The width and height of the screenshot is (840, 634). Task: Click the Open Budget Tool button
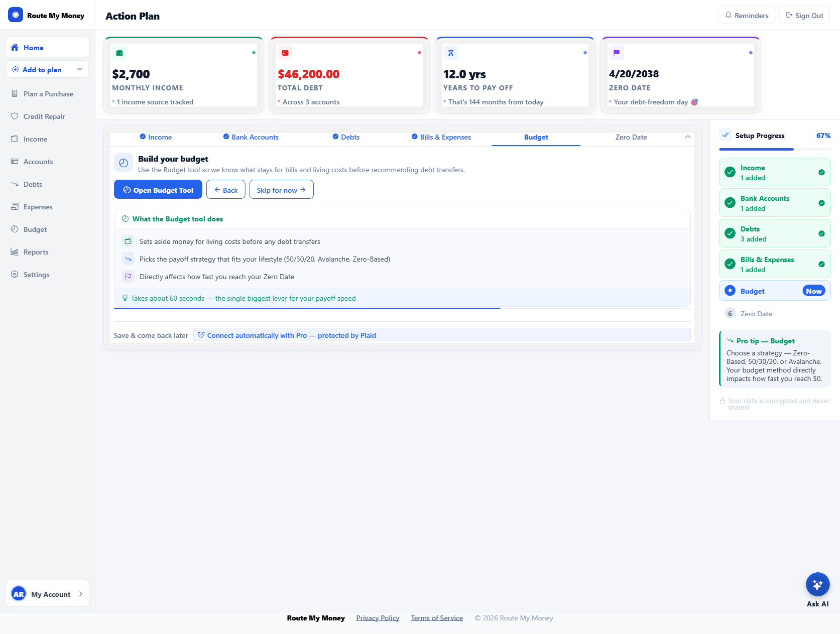pyautogui.click(x=158, y=189)
